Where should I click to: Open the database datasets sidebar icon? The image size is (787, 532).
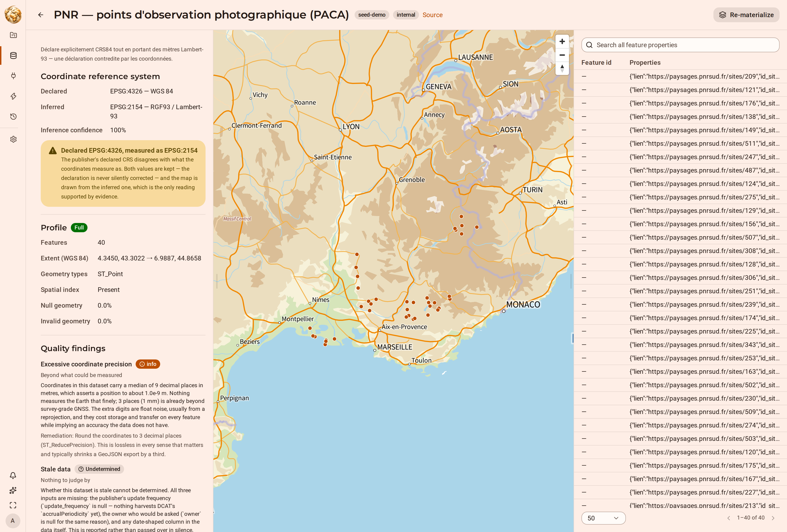click(x=13, y=56)
